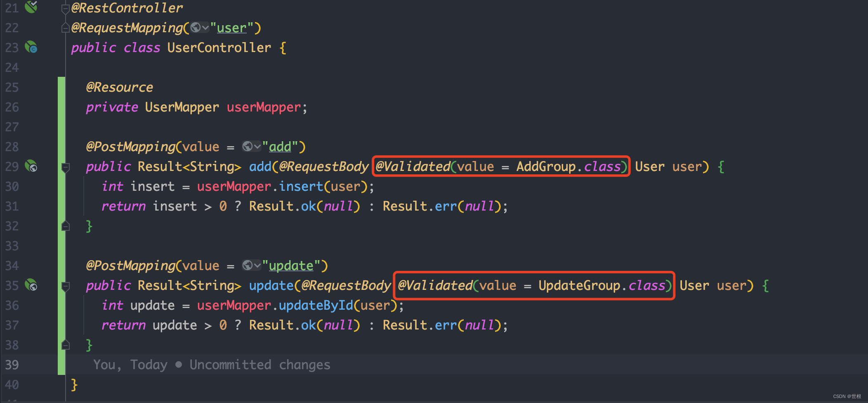Collapse the add method fold on line 29
The height and width of the screenshot is (403, 868).
(x=65, y=167)
